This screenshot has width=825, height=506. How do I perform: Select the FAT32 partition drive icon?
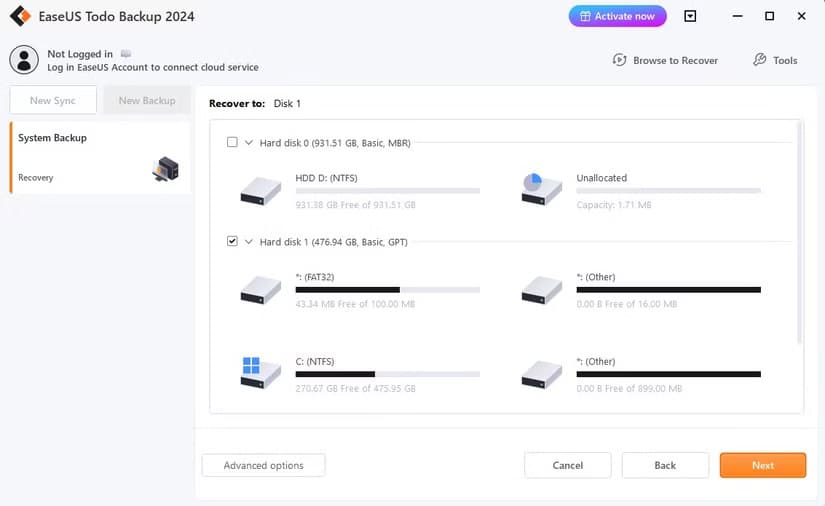point(260,290)
